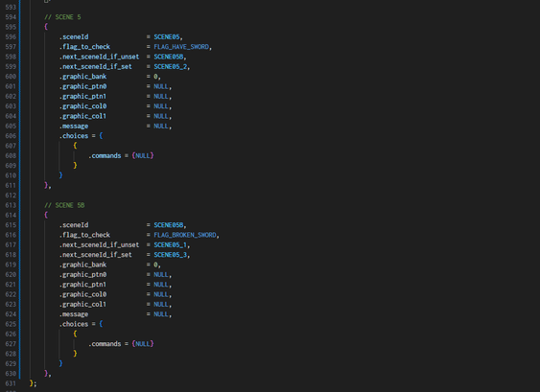
Task: Click the value SCENE05 on line 596
Action: coord(167,36)
